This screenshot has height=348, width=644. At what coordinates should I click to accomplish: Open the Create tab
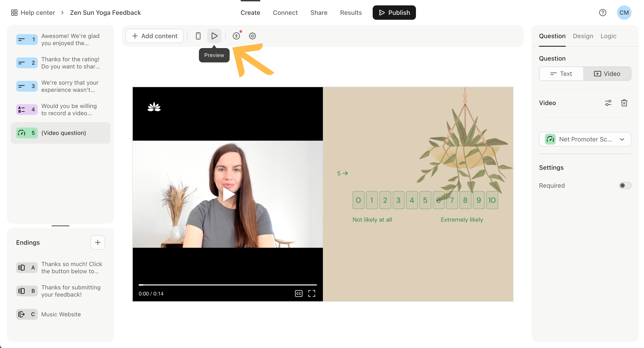(250, 13)
